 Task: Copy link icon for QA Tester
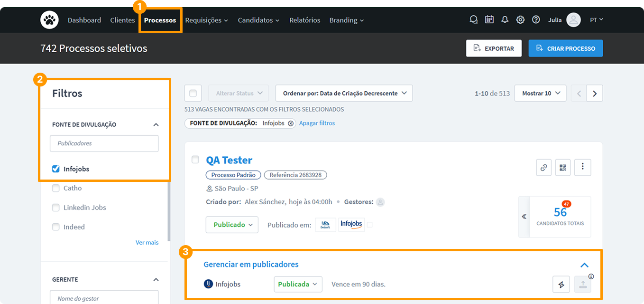pyautogui.click(x=544, y=167)
